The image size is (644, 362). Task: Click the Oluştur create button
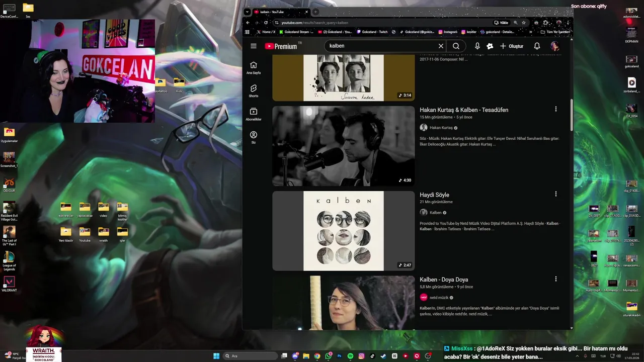511,46
